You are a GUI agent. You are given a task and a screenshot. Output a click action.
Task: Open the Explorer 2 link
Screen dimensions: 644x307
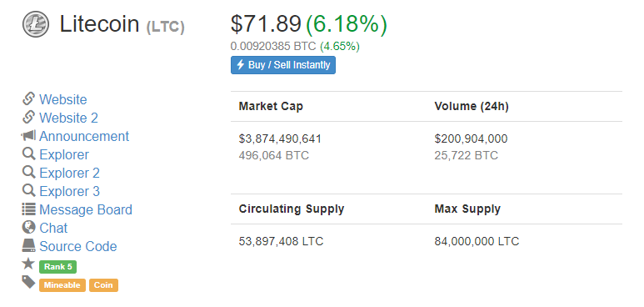pyautogui.click(x=69, y=173)
